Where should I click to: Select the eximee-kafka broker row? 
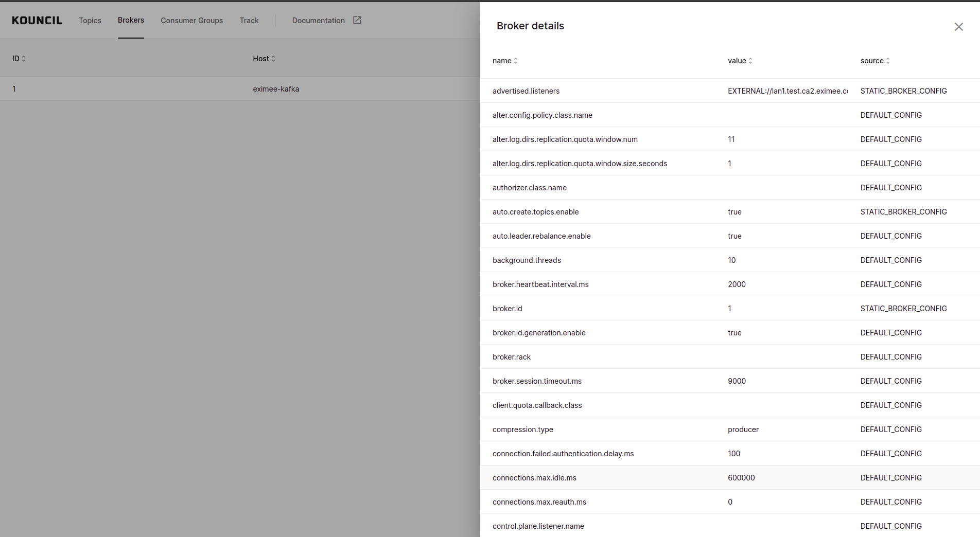click(x=276, y=89)
